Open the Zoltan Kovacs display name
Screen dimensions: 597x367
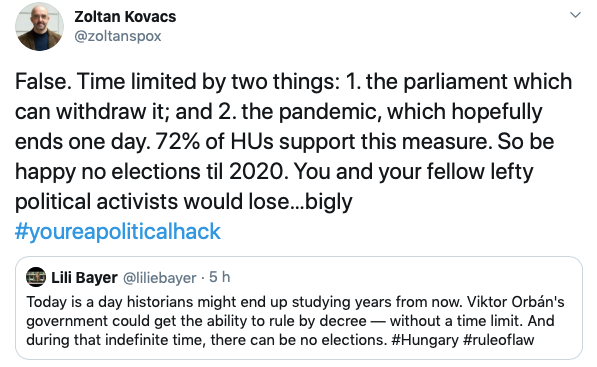point(125,16)
